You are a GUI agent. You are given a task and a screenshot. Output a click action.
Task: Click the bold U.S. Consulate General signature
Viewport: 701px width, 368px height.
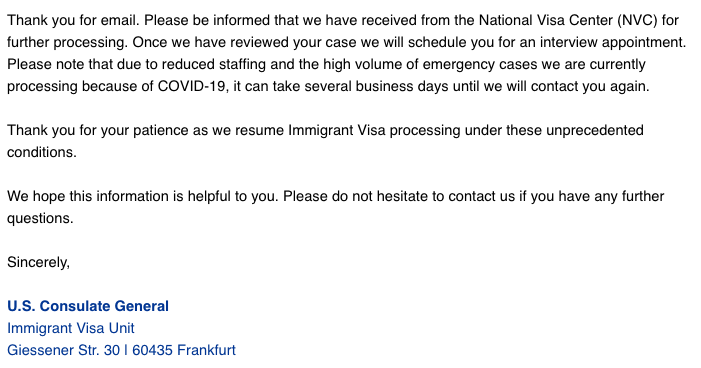(x=88, y=306)
